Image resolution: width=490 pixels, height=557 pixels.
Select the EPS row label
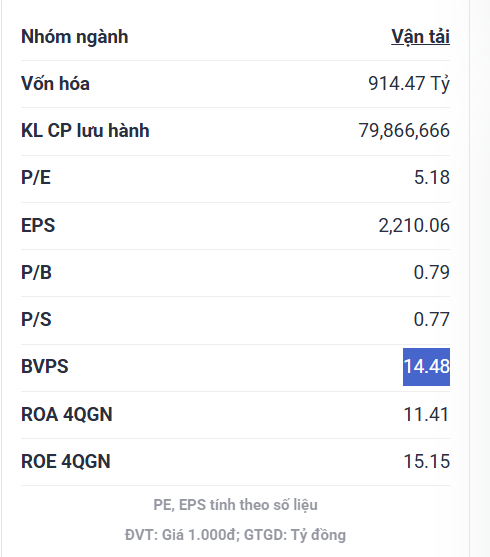point(38,226)
